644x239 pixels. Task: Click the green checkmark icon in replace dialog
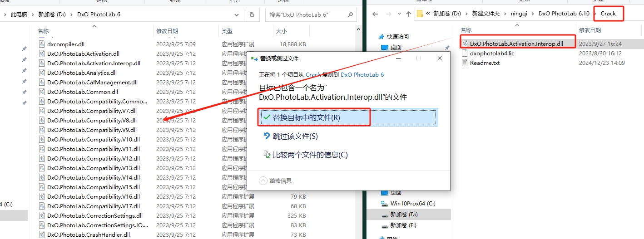point(267,117)
